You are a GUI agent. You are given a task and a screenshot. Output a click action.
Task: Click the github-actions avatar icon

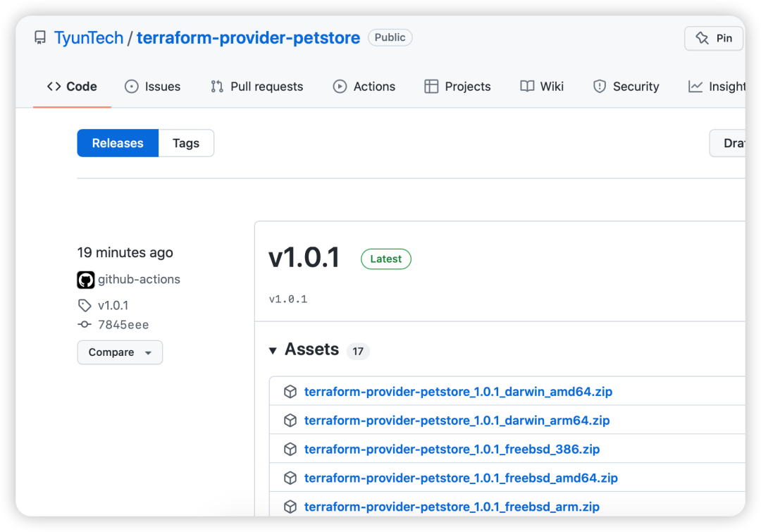[x=86, y=280]
